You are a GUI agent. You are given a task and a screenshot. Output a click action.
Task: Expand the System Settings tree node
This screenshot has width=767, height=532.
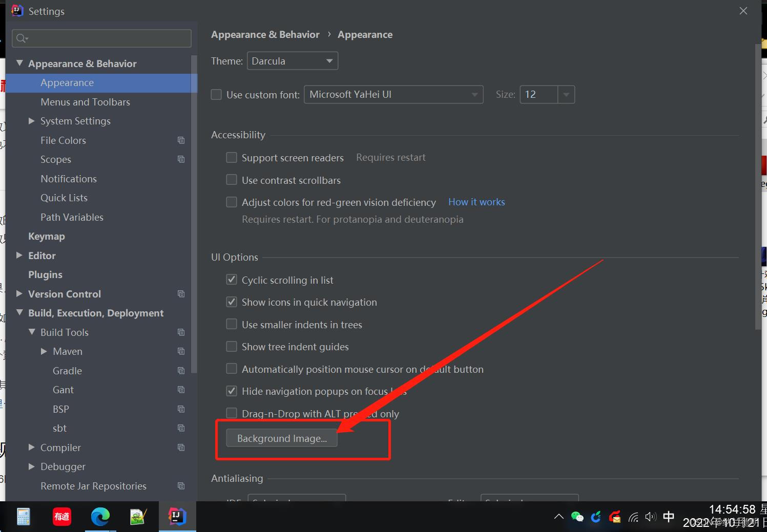[32, 121]
